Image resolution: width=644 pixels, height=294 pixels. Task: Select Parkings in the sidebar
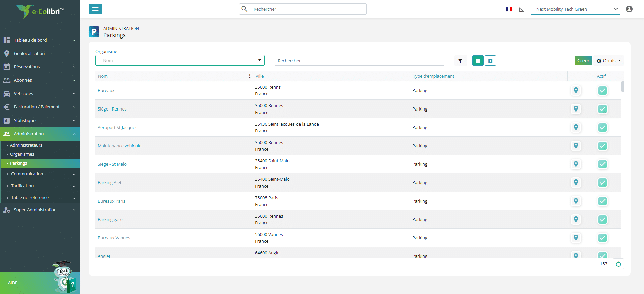point(40,163)
